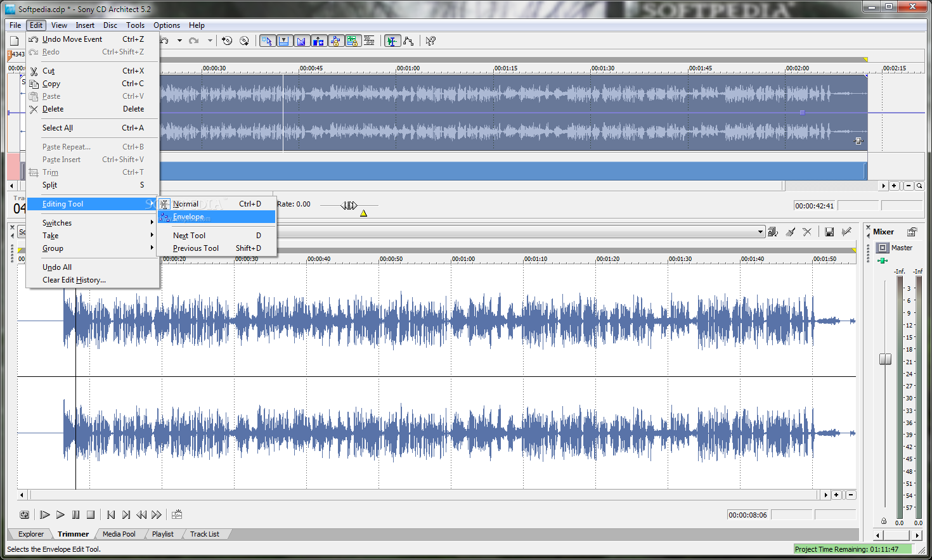Viewport: 932px width, 560px height.
Task: Click Trimmer save markers disk icon
Action: point(829,232)
